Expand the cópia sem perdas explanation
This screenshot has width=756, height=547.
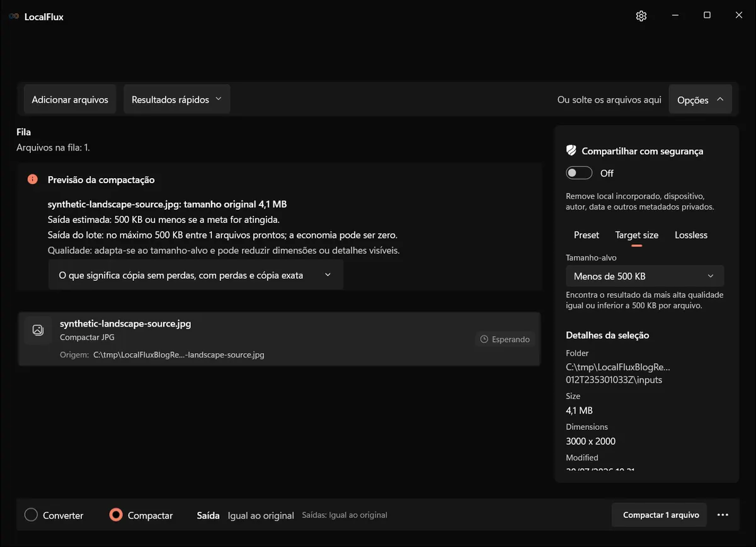tap(195, 275)
